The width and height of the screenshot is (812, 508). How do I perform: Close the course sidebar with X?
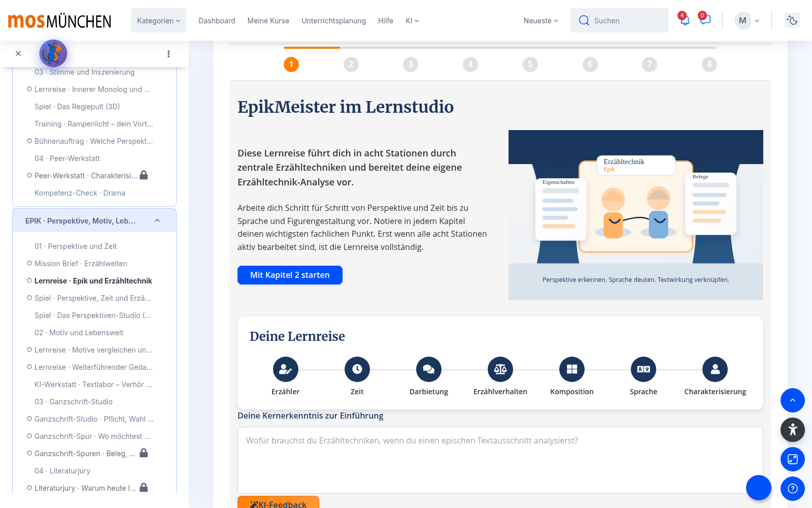tap(18, 53)
